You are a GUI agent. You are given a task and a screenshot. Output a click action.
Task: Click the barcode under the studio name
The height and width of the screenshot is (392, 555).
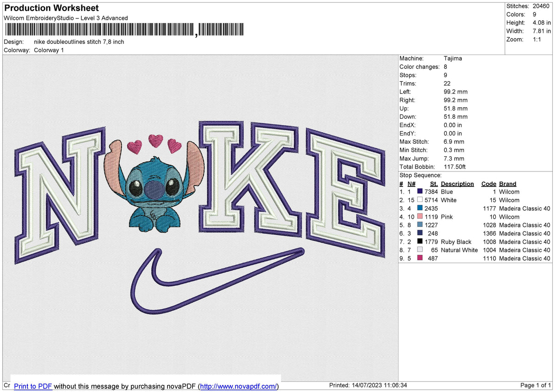[x=125, y=30]
